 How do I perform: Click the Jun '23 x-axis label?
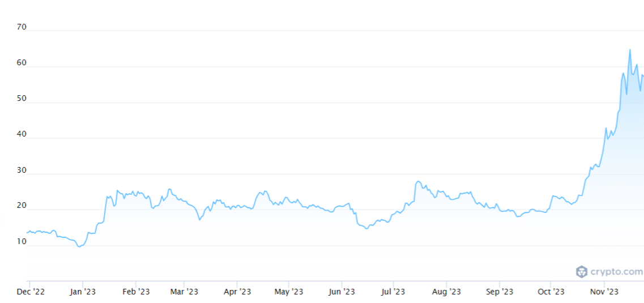click(342, 292)
